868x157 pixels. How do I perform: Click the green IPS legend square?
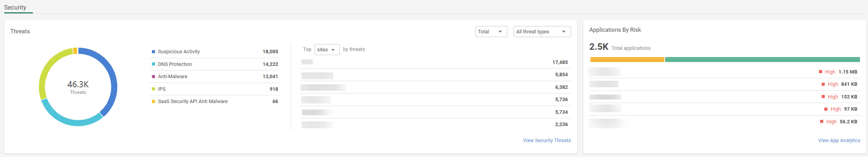tap(153, 89)
